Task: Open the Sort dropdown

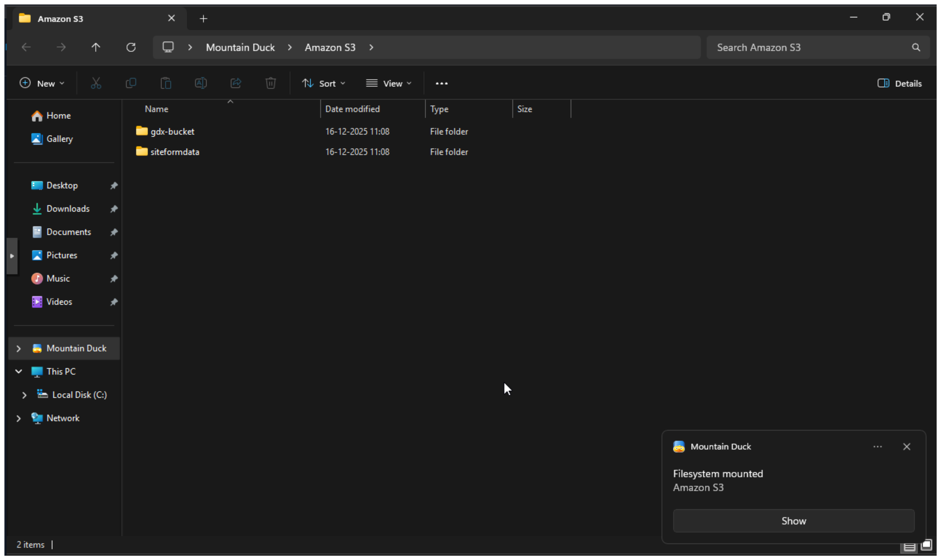Action: pos(323,83)
